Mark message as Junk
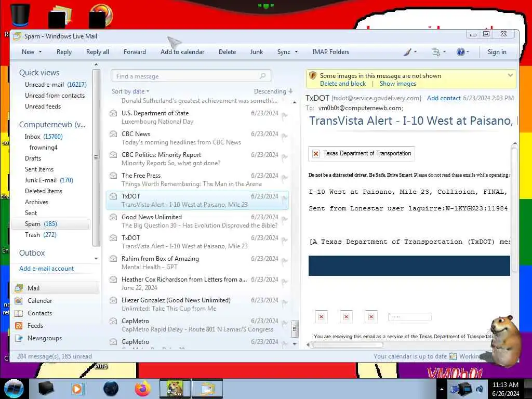The image size is (532, 399). coord(257,52)
